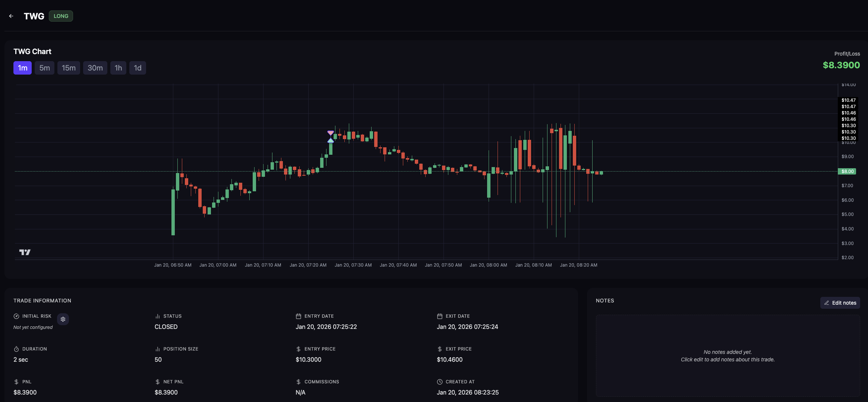Open initial risk settings gear
Viewport: 868px width, 402px height.
coord(63,319)
